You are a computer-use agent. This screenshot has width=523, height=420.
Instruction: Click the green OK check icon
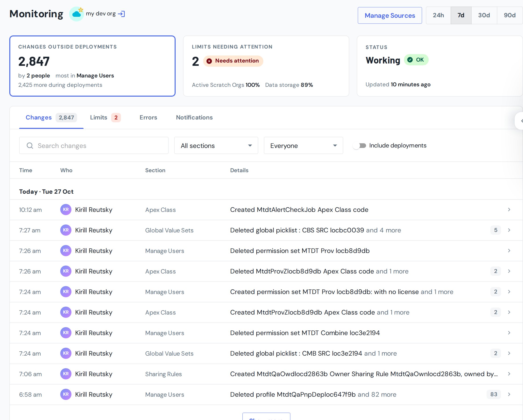410,60
